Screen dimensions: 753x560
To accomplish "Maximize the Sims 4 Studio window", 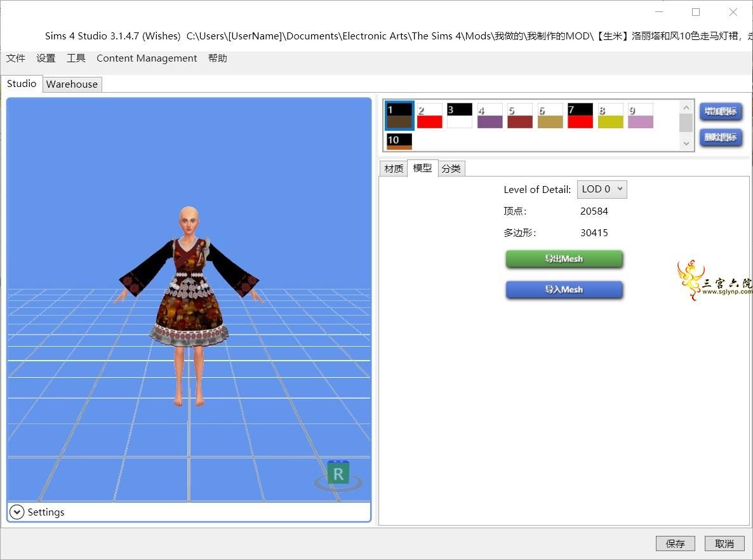I will pos(696,12).
